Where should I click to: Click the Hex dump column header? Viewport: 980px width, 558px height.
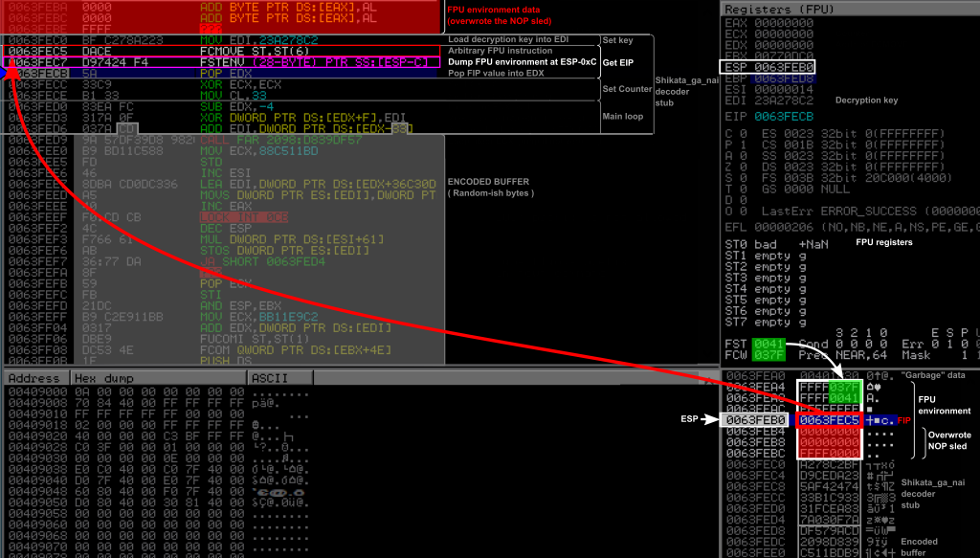pyautogui.click(x=100, y=379)
